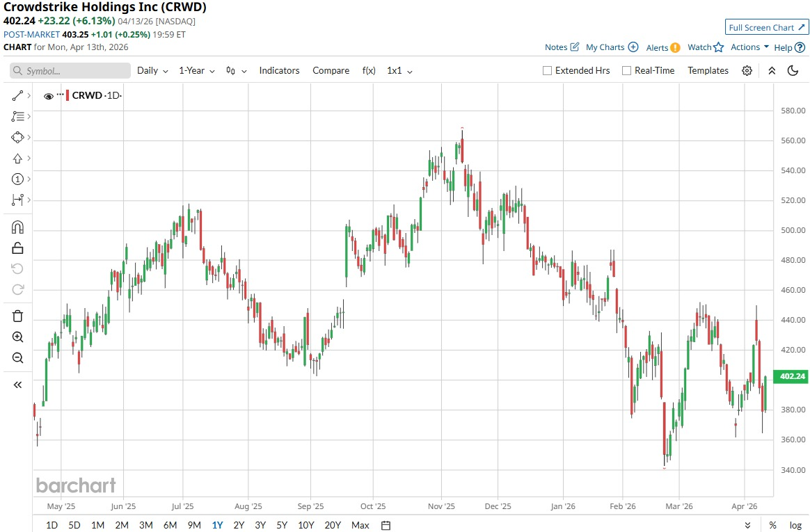This screenshot has width=810, height=532.
Task: Click the POST-MARKET label text
Action: [31, 35]
